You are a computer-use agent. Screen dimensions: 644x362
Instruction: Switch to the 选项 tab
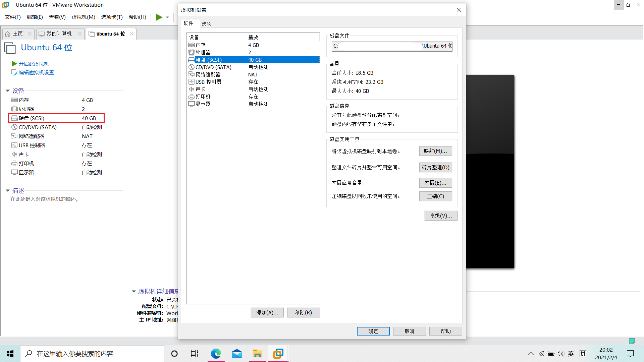click(207, 23)
